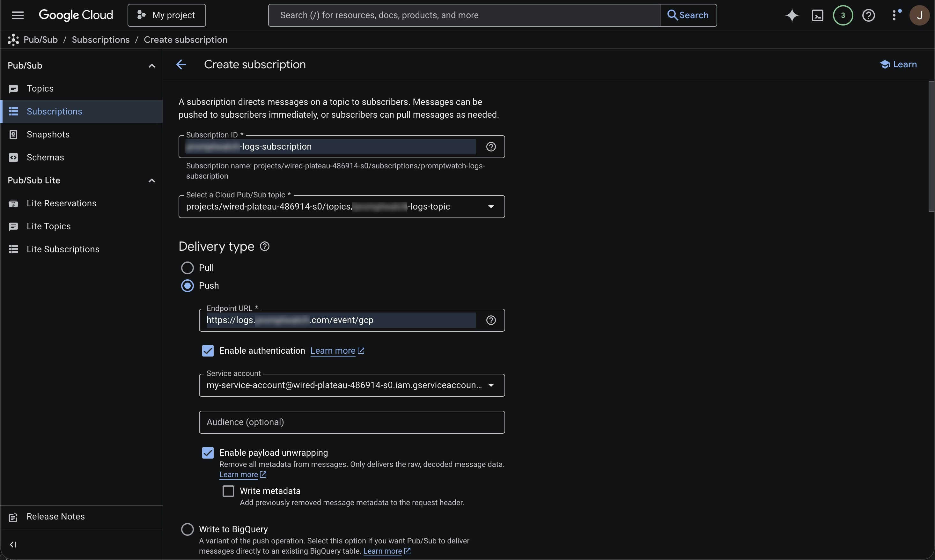The width and height of the screenshot is (935, 560).
Task: Open the Learn panel
Action: click(898, 64)
